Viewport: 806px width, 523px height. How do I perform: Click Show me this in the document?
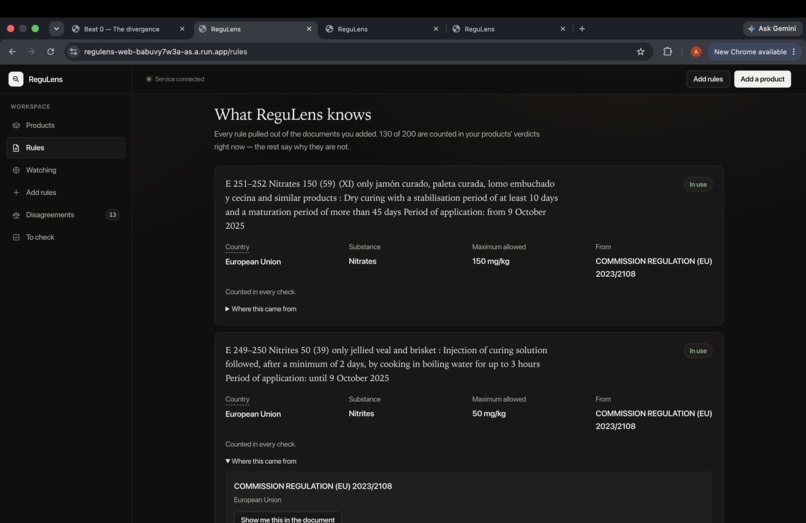pos(287,518)
